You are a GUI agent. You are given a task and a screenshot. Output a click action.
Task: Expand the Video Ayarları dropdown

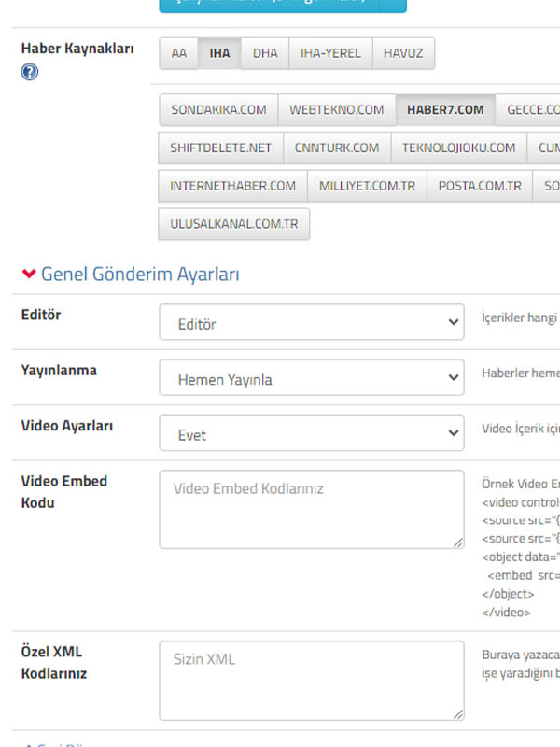point(311,434)
